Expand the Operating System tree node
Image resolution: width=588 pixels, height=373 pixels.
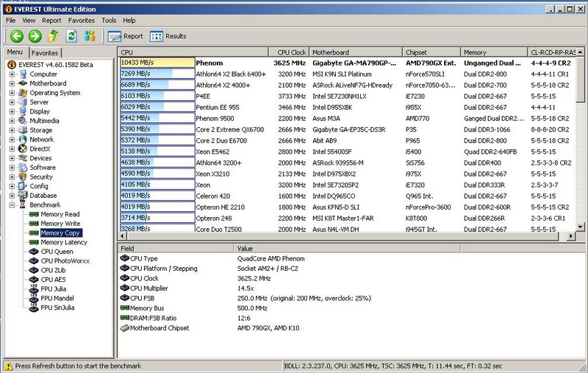(x=12, y=93)
